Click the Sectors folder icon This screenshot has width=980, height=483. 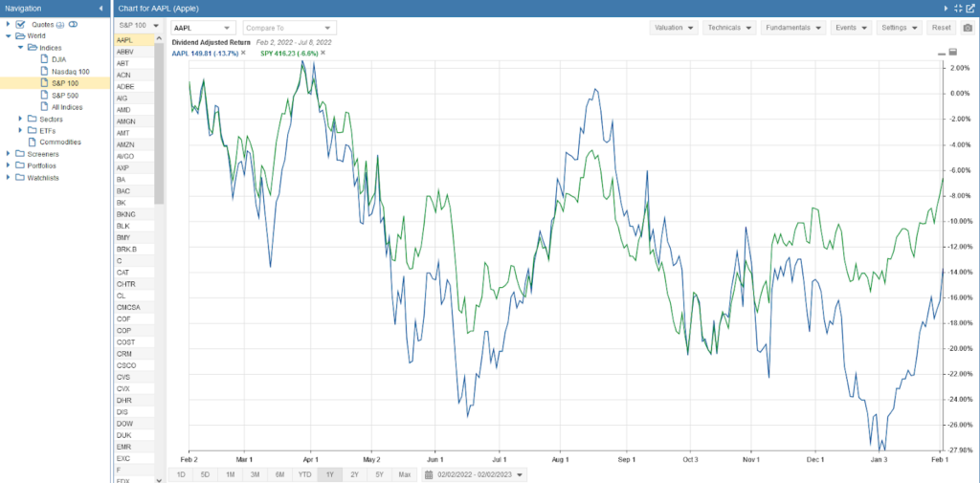33,119
